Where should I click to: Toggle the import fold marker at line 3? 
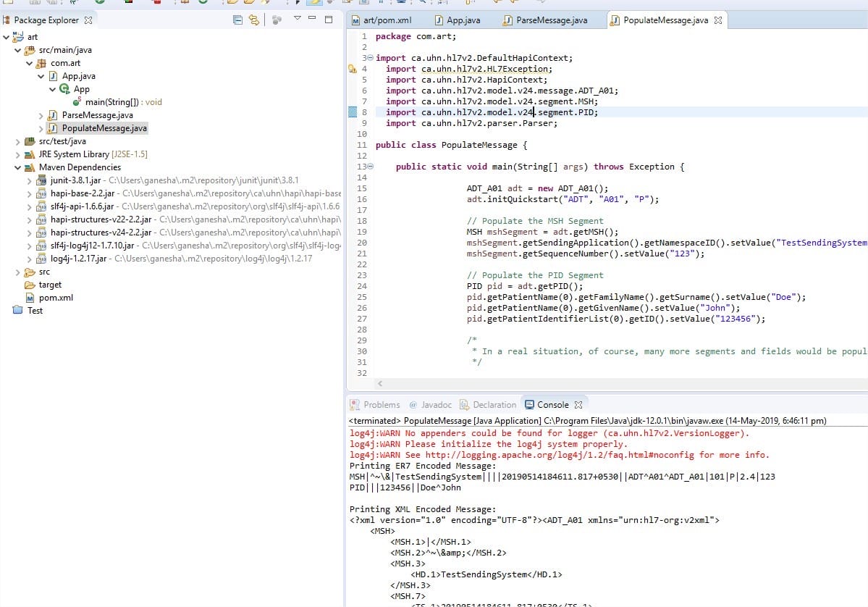pyautogui.click(x=371, y=58)
